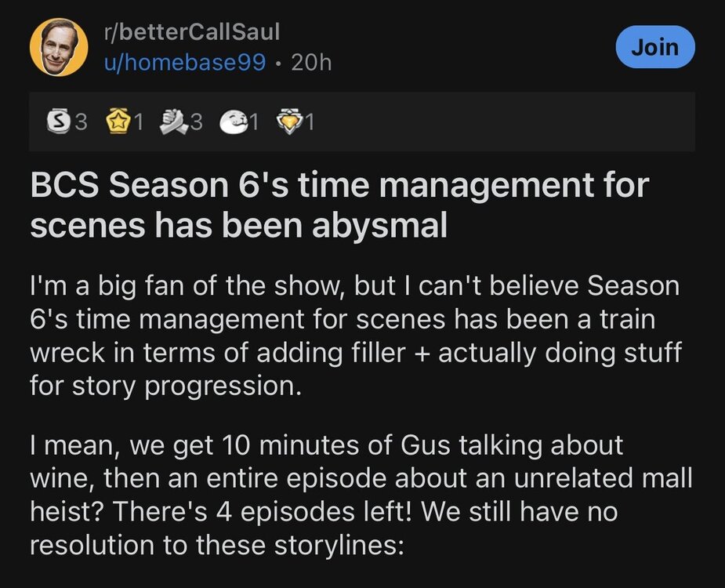The width and height of the screenshot is (725, 588).
Task: Click the clasped hands award count
Action: point(196,122)
